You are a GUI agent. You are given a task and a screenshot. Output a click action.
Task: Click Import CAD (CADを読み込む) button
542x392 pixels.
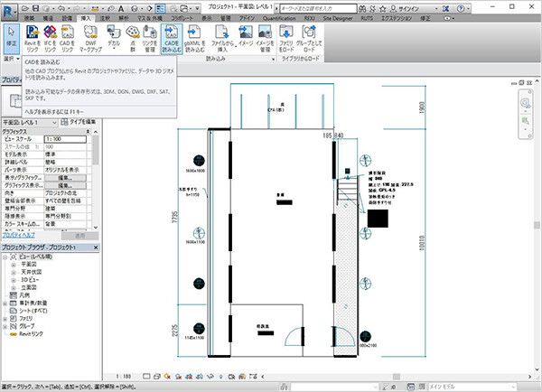[x=172, y=39]
